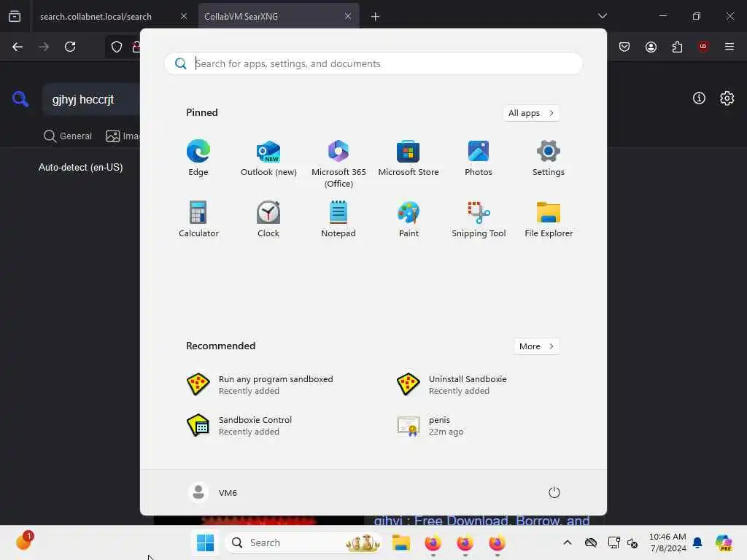Open Firefox account icon
747x560 pixels.
[x=651, y=47]
